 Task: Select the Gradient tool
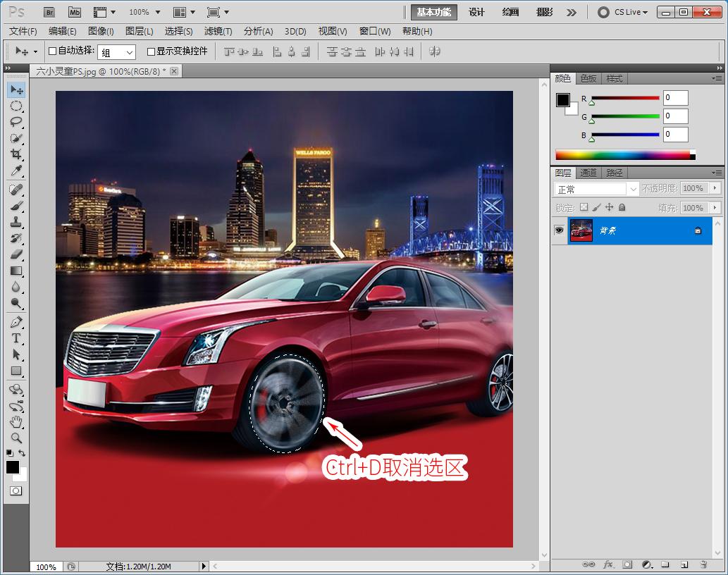pyautogui.click(x=16, y=271)
